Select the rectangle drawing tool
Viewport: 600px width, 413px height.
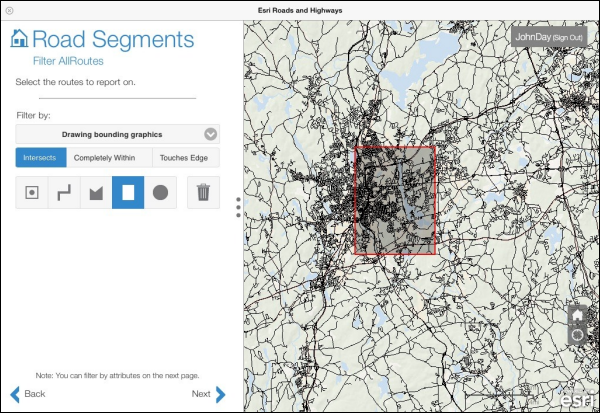pyautogui.click(x=128, y=192)
